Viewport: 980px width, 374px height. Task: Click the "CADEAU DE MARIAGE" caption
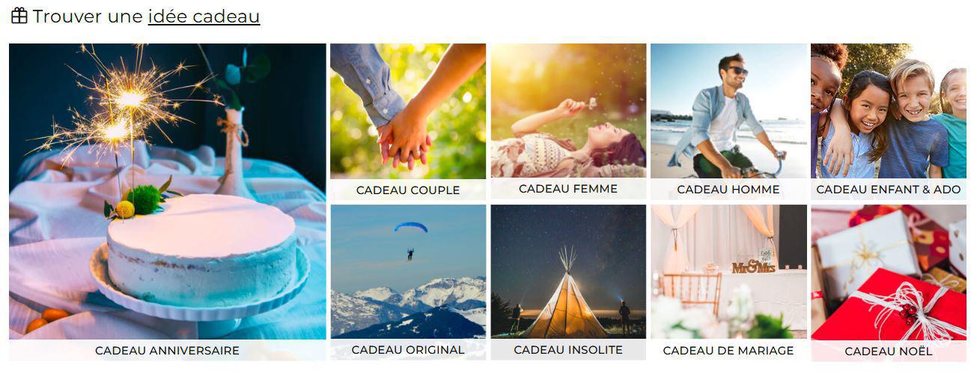tap(728, 351)
